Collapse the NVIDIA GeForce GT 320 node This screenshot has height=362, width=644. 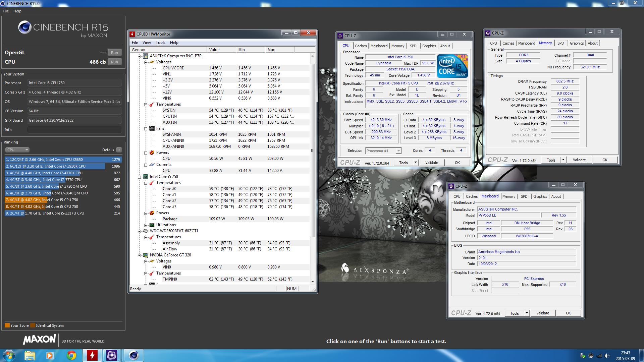pyautogui.click(x=139, y=255)
